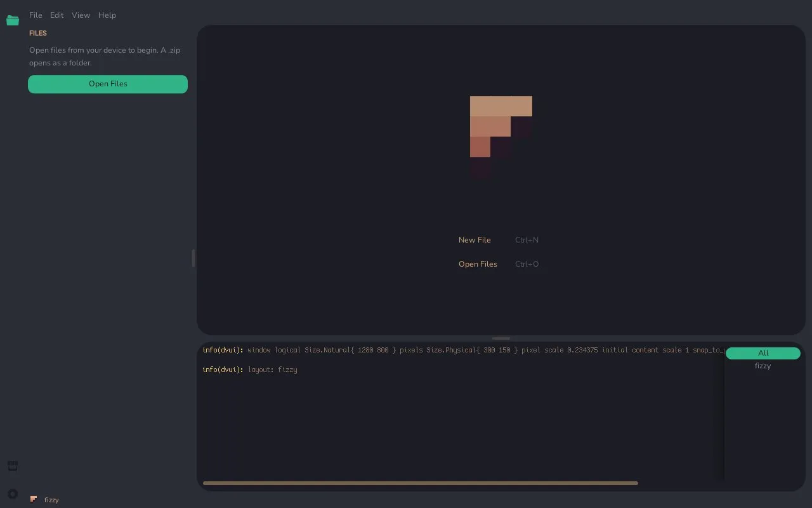Click the horizontal scrollbar in log panel
812x508 pixels.
point(421,483)
